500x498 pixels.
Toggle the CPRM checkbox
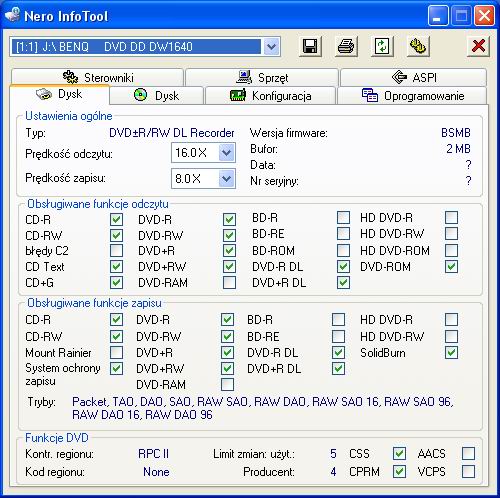399,471
